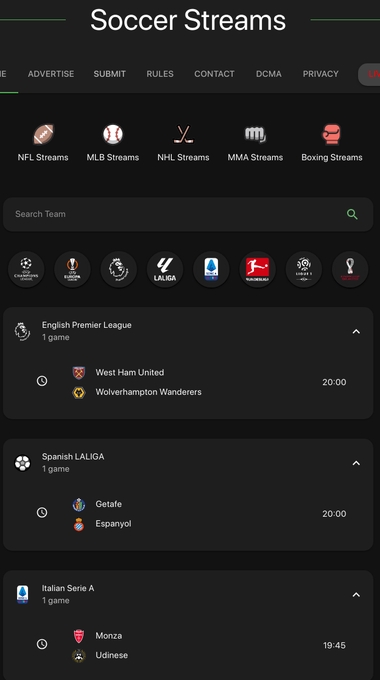Filter by Bundesliga league logo
The image size is (380, 680).
(x=257, y=269)
